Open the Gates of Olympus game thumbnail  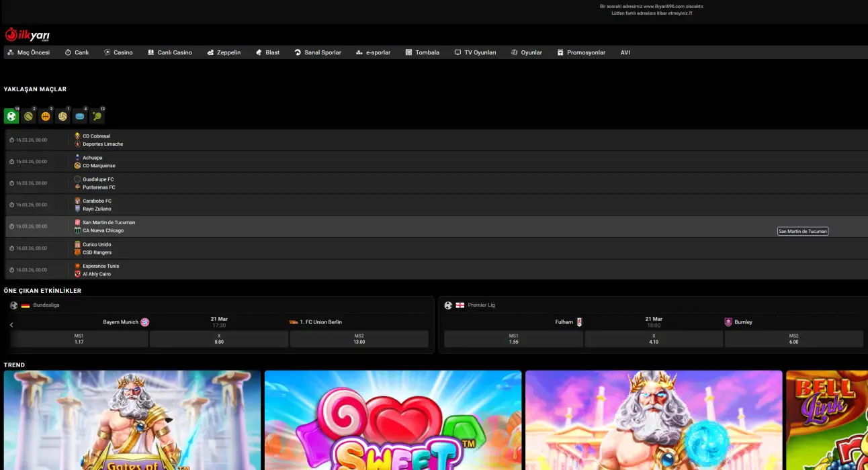click(x=132, y=420)
